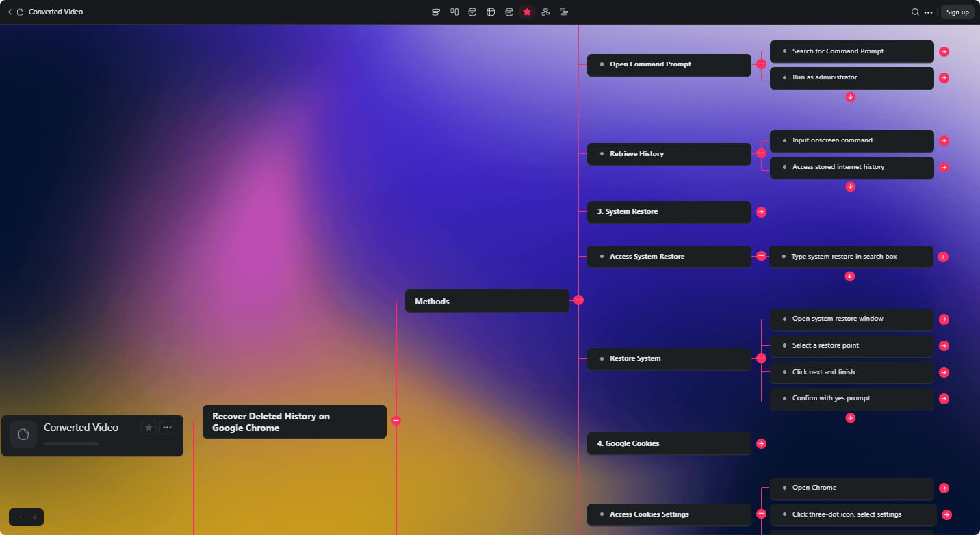Image resolution: width=980 pixels, height=535 pixels.
Task: Zoom out with the minus button
Action: coord(18,517)
